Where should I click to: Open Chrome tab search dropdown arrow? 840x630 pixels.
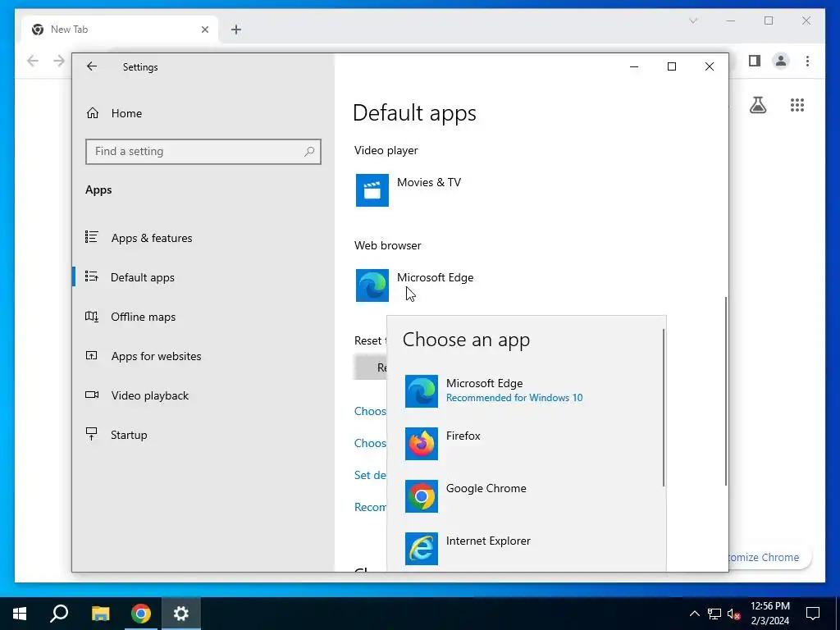693,21
